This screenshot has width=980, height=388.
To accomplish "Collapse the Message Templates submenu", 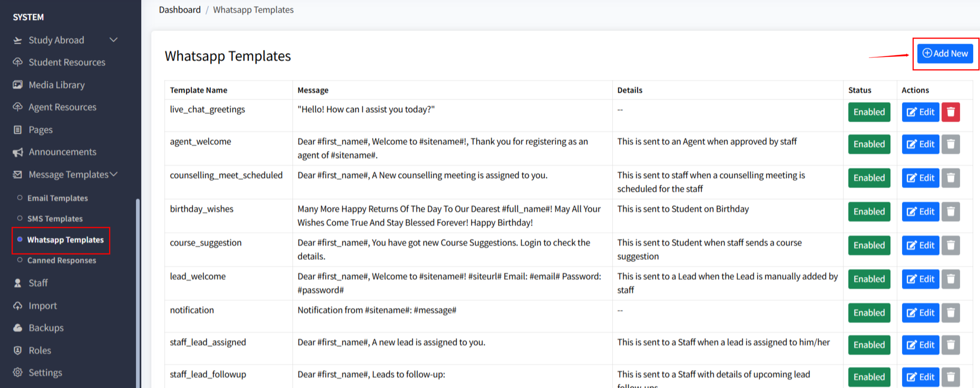I will 114,174.
